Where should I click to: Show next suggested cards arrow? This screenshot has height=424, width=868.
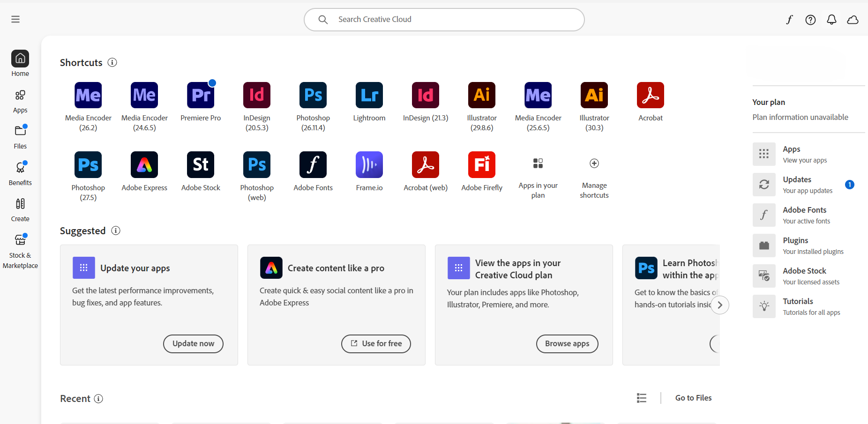click(720, 305)
